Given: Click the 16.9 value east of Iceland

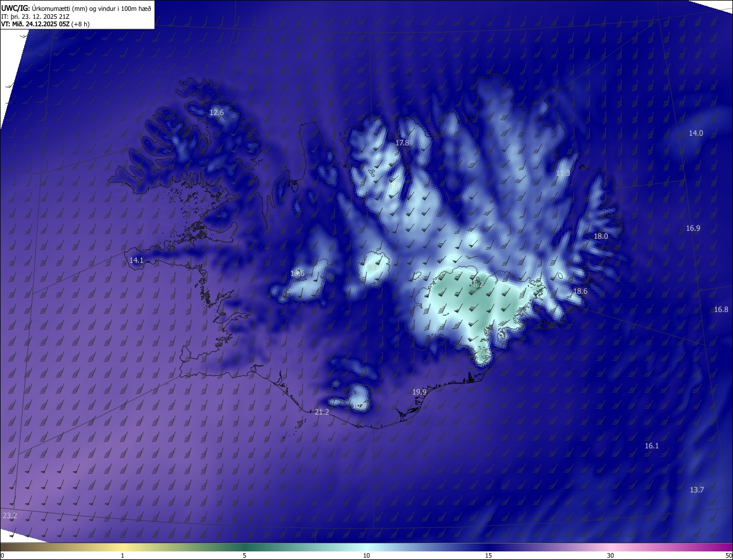Looking at the screenshot, I should (693, 228).
